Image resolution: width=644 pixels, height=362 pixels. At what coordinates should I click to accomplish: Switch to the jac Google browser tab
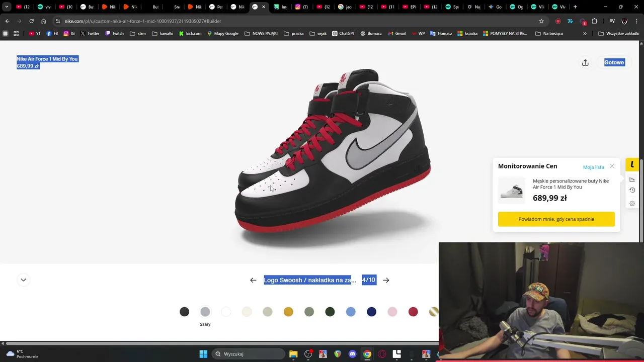[x=345, y=7]
